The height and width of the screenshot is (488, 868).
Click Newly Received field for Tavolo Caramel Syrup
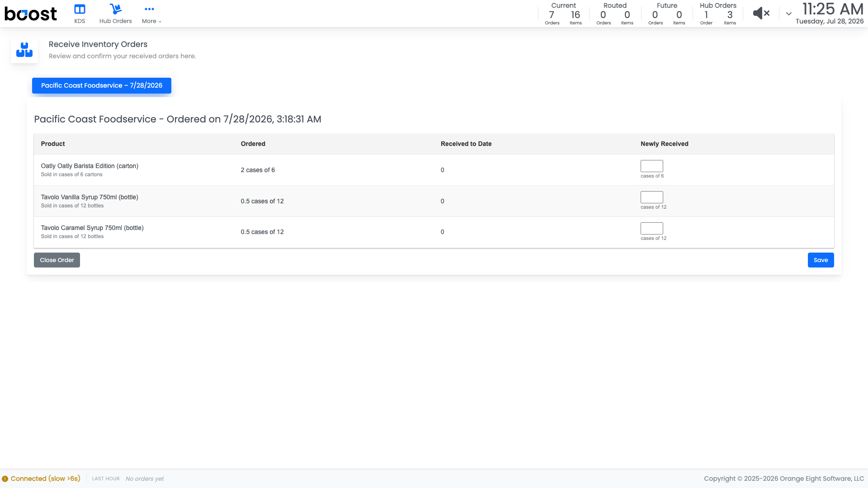pyautogui.click(x=651, y=228)
